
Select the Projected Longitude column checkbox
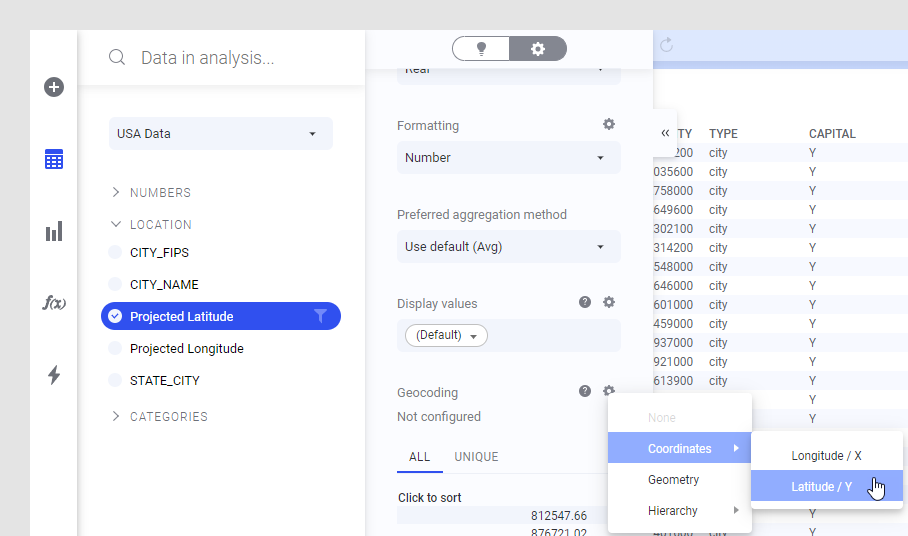(x=115, y=349)
